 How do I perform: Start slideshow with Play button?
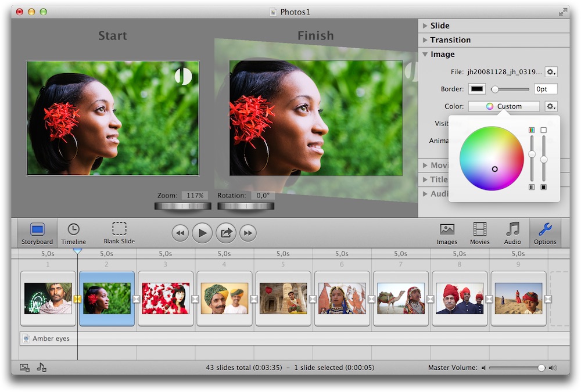pyautogui.click(x=202, y=233)
